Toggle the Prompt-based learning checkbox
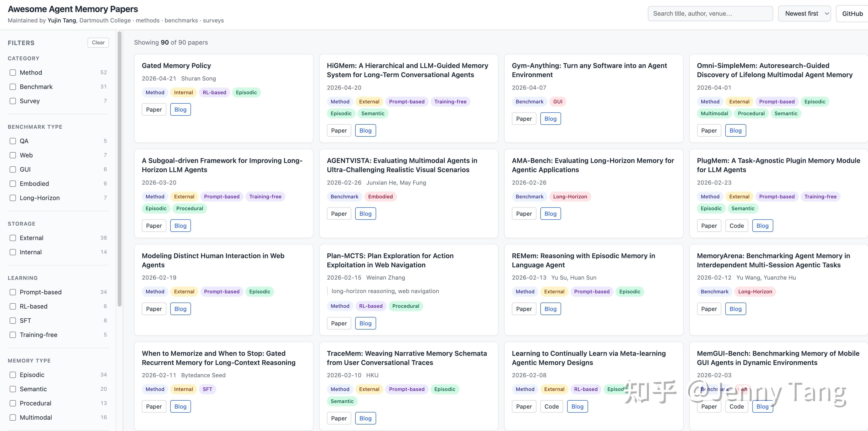Image resolution: width=868 pixels, height=431 pixels. click(13, 292)
